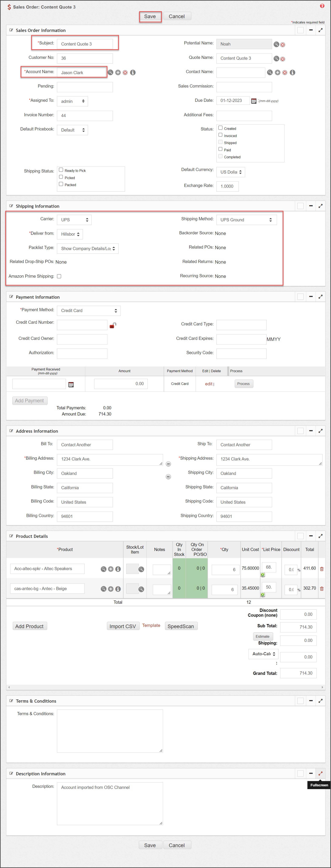331x868 pixels.
Task: Show info for Antec Beige product
Action: pos(118,589)
